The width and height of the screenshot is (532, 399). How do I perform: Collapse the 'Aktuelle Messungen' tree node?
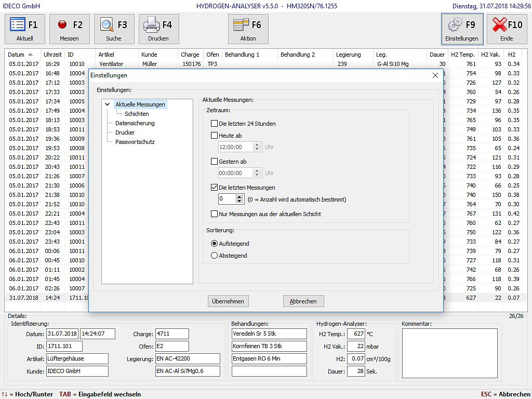coord(108,104)
